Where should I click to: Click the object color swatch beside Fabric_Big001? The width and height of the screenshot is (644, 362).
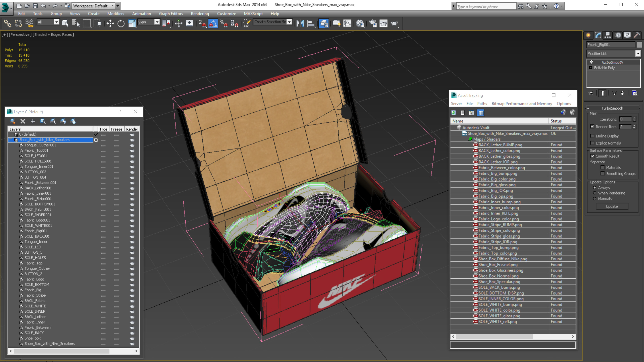point(640,44)
